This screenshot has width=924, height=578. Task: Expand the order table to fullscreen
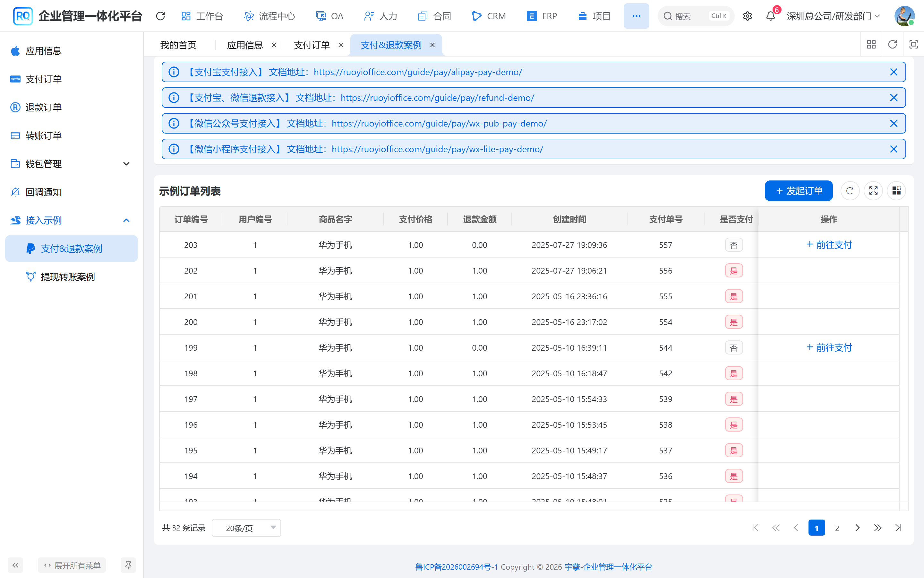tap(873, 191)
